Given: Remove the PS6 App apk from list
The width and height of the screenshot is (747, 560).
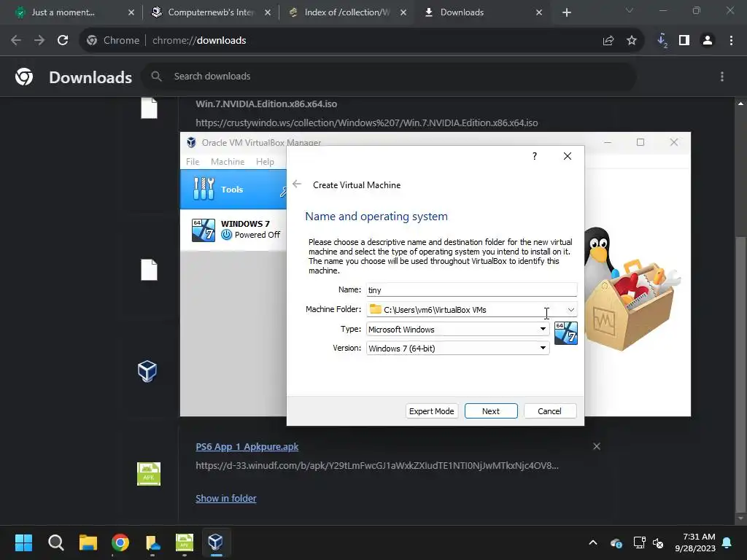Looking at the screenshot, I should click(597, 446).
